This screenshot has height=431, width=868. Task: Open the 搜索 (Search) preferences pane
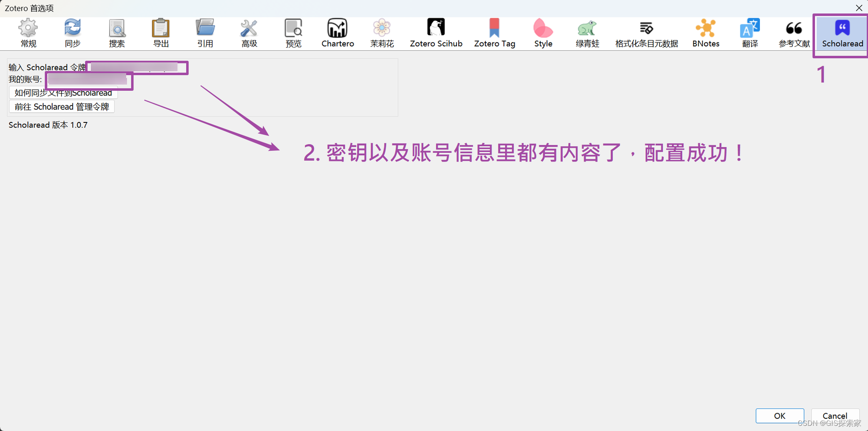pos(117,33)
